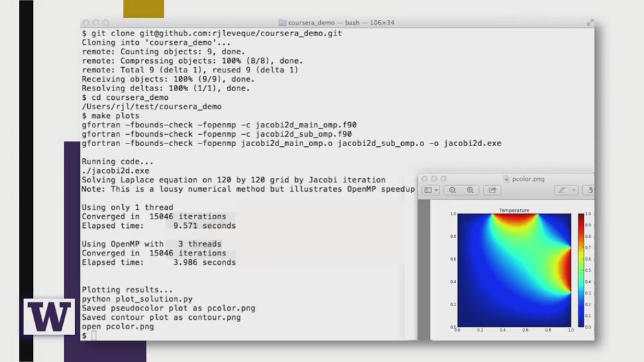The height and width of the screenshot is (362, 644).
Task: Click 'Elapsed time: 9.571 seconds' line
Action: tap(158, 226)
